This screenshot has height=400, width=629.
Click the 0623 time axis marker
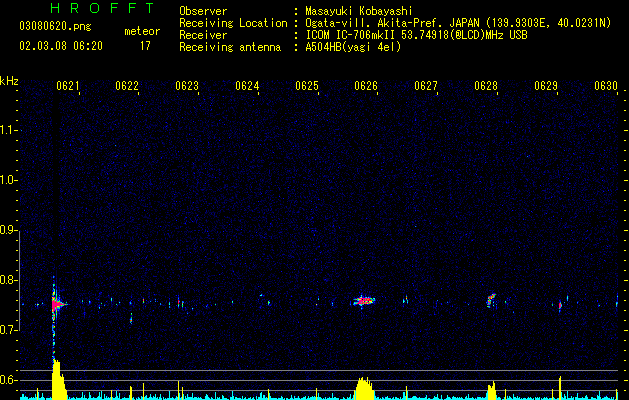tap(187, 86)
